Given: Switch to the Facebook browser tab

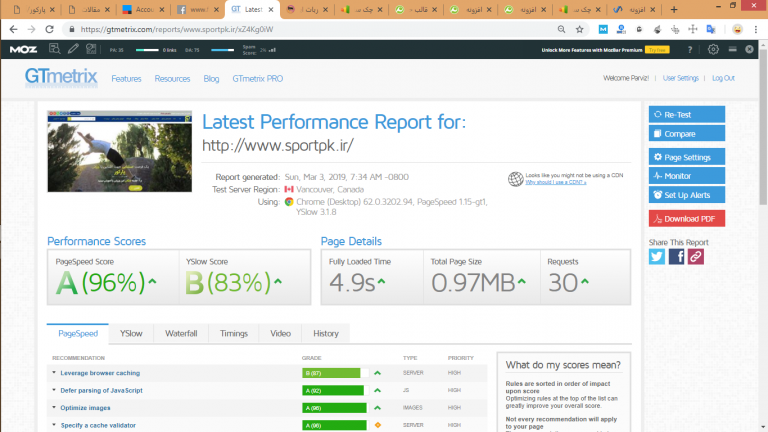Looking at the screenshot, I should click(x=198, y=9).
